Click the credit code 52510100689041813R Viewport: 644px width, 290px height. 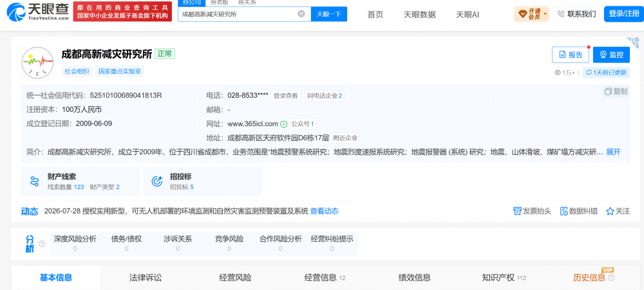(126, 96)
